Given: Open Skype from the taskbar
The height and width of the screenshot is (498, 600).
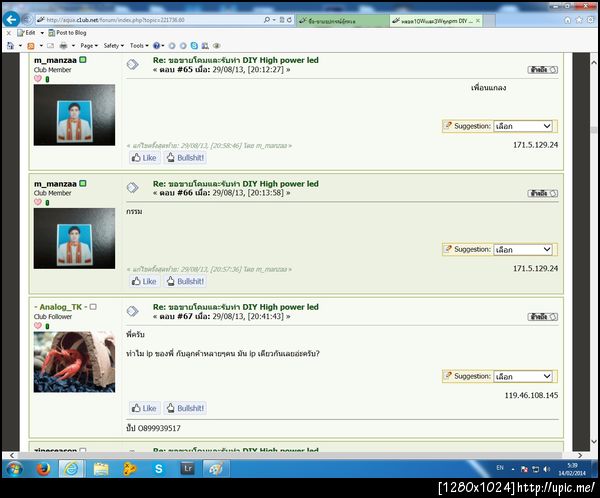Looking at the screenshot, I should 159,469.
